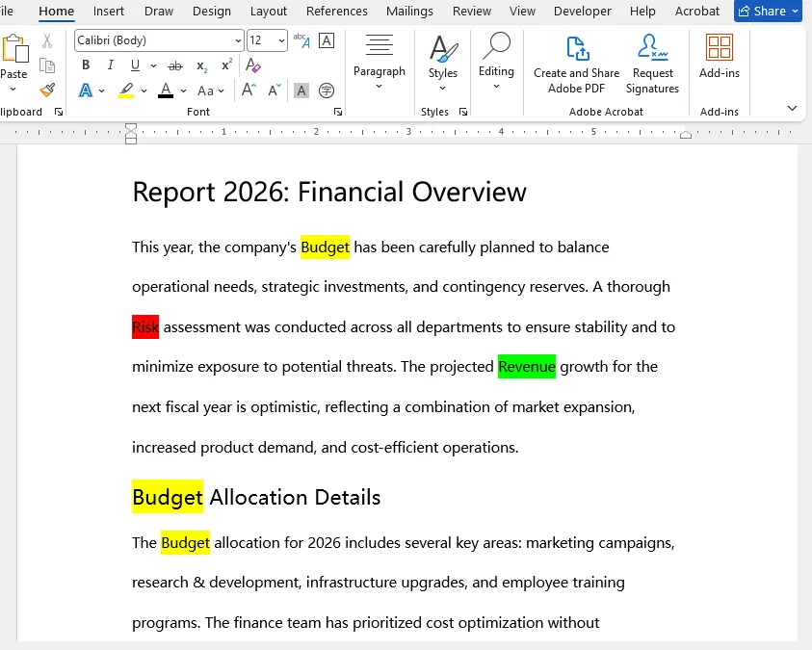Click the Clear All Formatting icon
This screenshot has height=650, width=812.
pyautogui.click(x=253, y=65)
